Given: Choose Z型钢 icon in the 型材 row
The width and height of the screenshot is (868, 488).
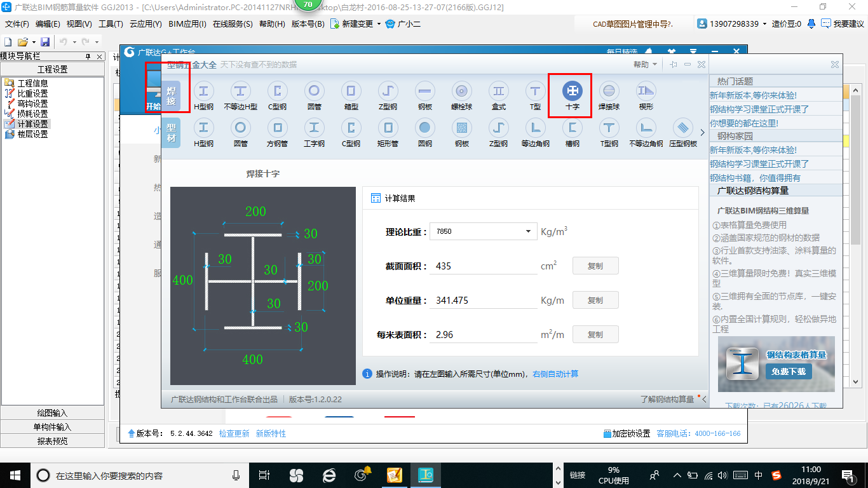Looking at the screenshot, I should coord(499,128).
